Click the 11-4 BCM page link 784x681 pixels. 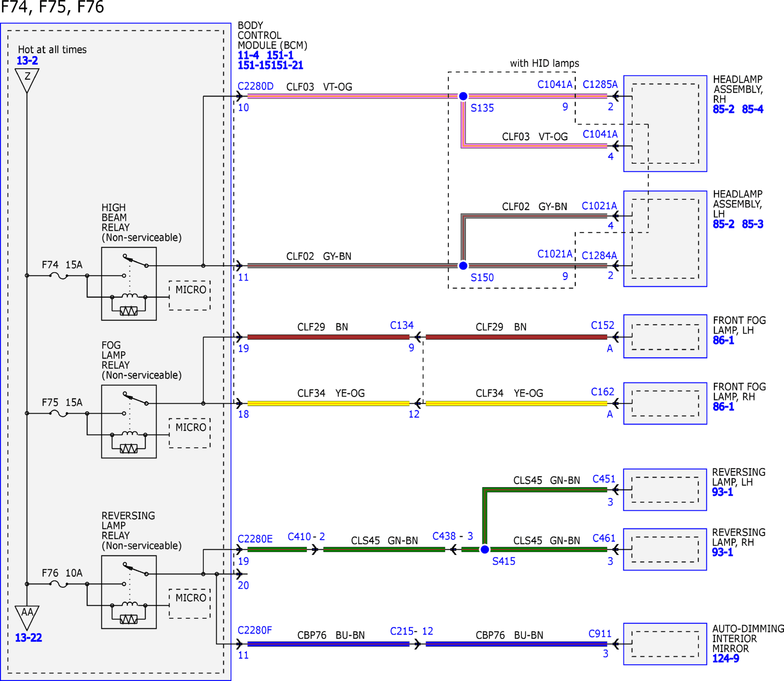(x=248, y=55)
